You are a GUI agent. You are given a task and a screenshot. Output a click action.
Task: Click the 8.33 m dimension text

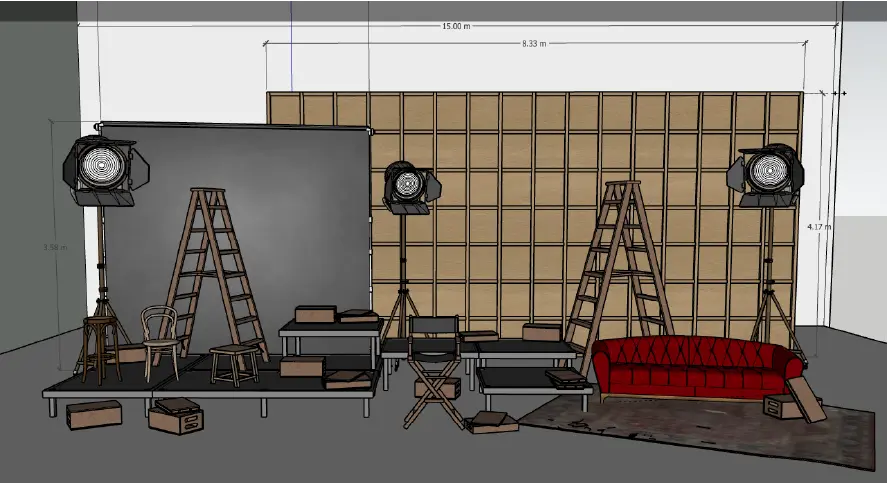click(x=535, y=44)
